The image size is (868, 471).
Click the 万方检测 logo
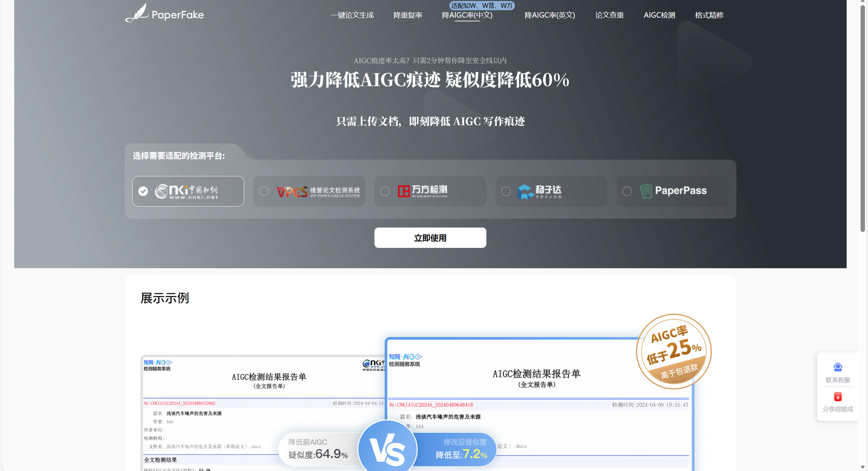coord(422,191)
